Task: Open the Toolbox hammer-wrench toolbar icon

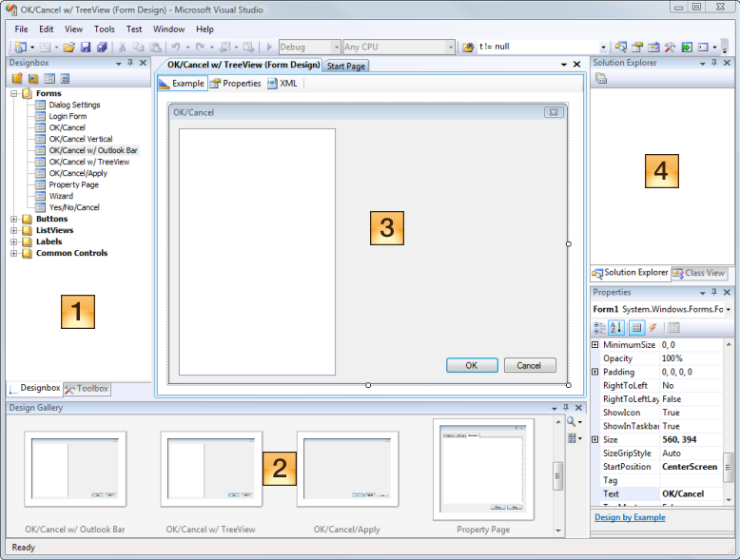Action: point(671,47)
